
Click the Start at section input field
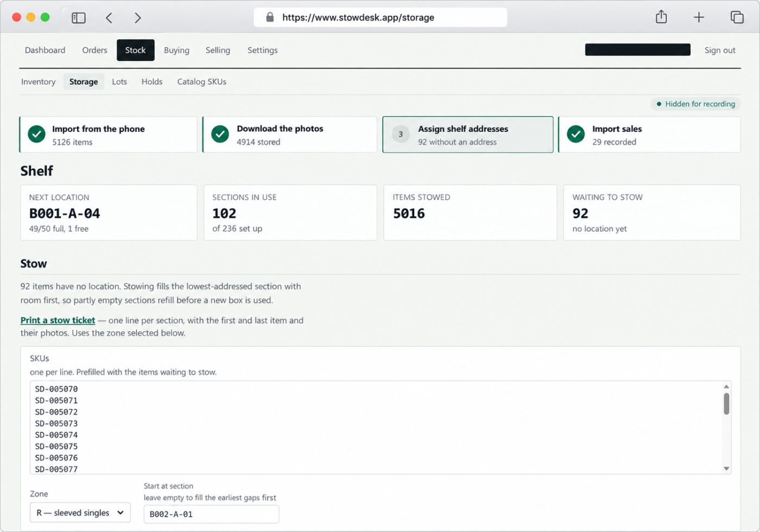211,514
